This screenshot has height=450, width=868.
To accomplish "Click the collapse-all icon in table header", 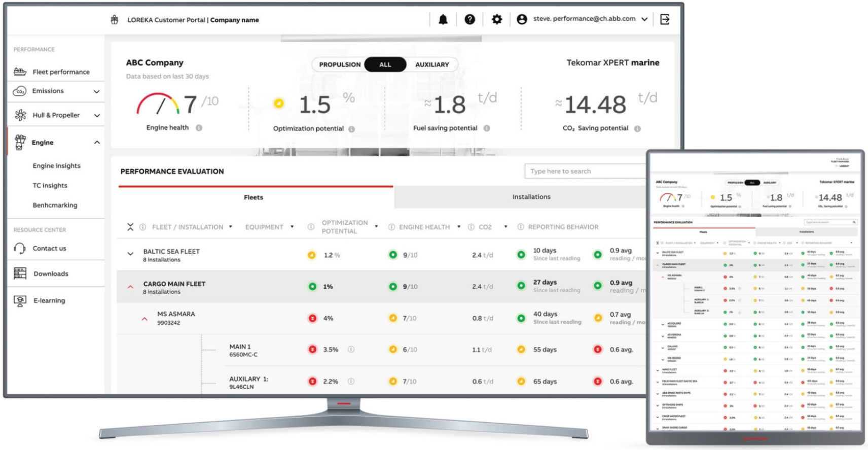I will [130, 227].
